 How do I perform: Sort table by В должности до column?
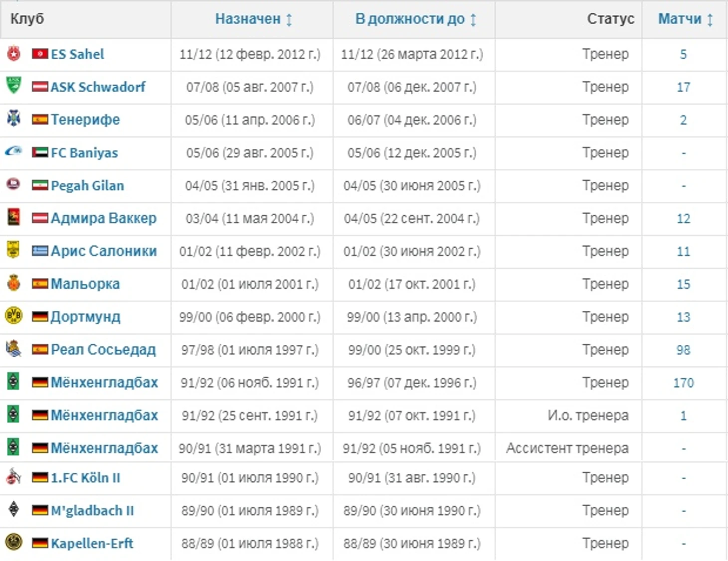coord(415,19)
